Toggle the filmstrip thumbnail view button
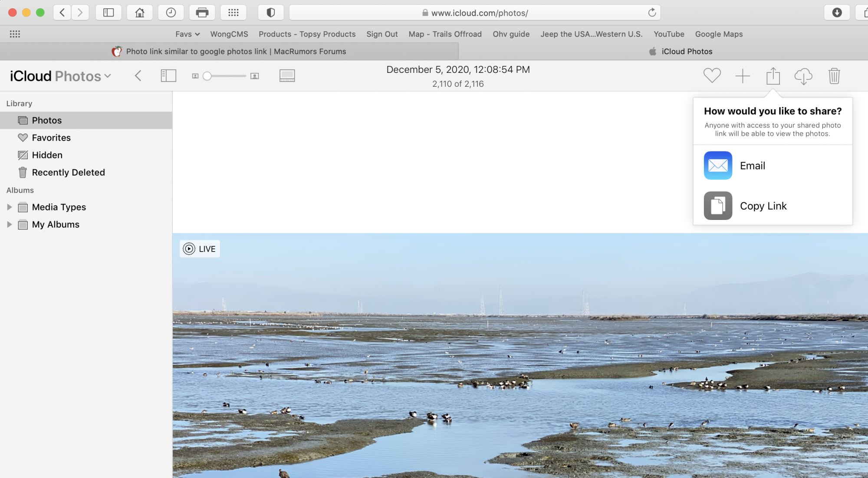Image resolution: width=868 pixels, height=478 pixels. click(287, 76)
